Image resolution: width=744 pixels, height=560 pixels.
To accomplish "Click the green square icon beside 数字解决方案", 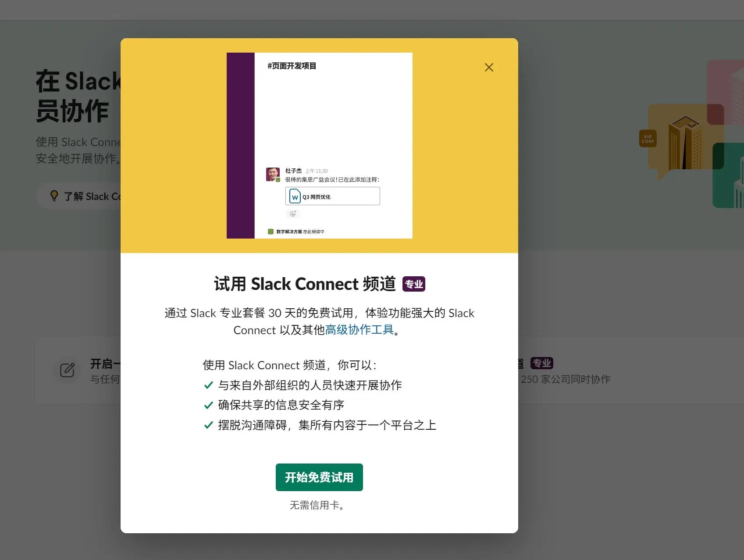I will (271, 232).
